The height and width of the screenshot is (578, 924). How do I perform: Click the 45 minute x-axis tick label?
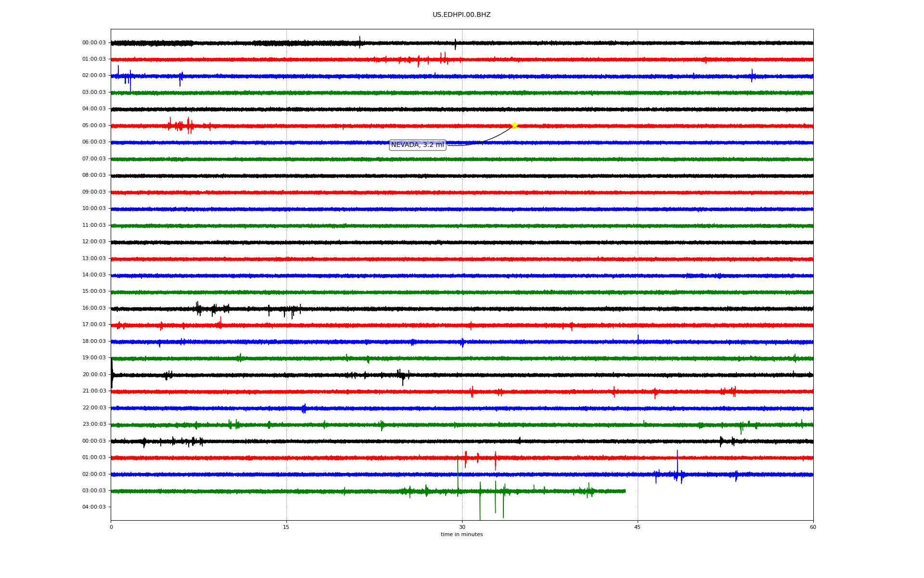[x=638, y=527]
